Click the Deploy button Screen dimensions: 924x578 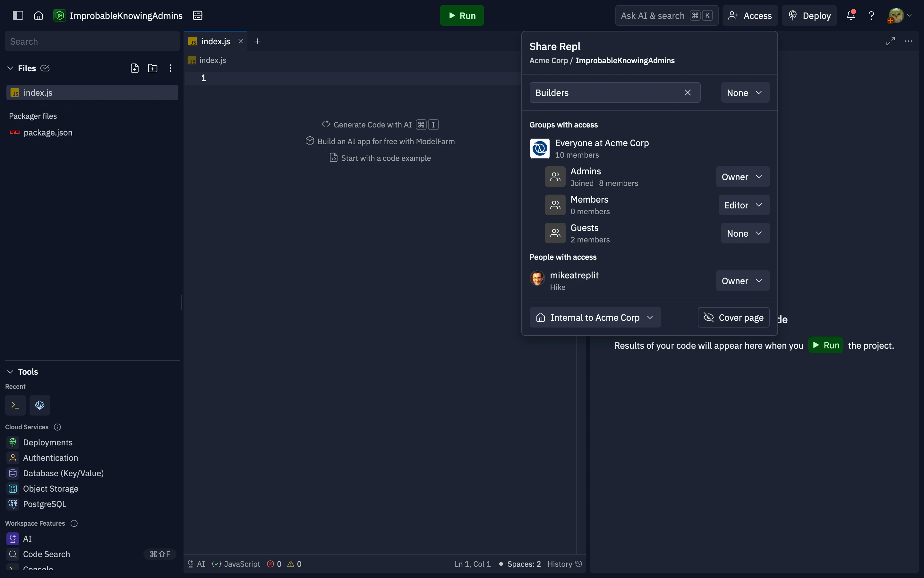[x=809, y=15]
